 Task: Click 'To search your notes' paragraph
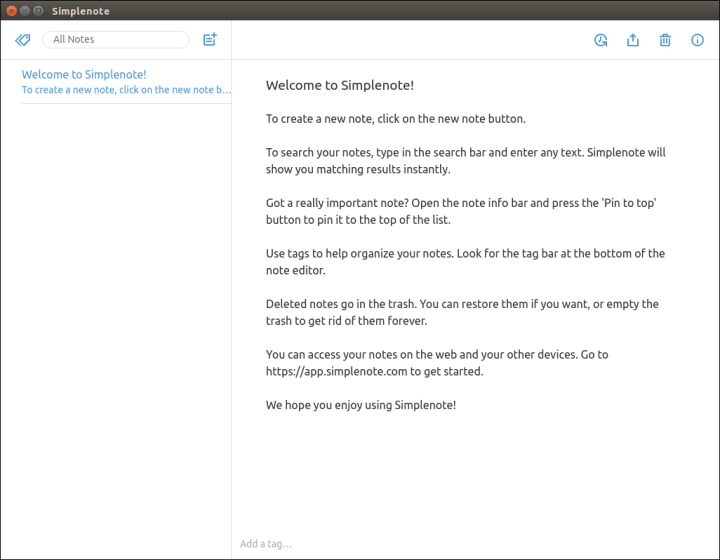[x=466, y=161]
